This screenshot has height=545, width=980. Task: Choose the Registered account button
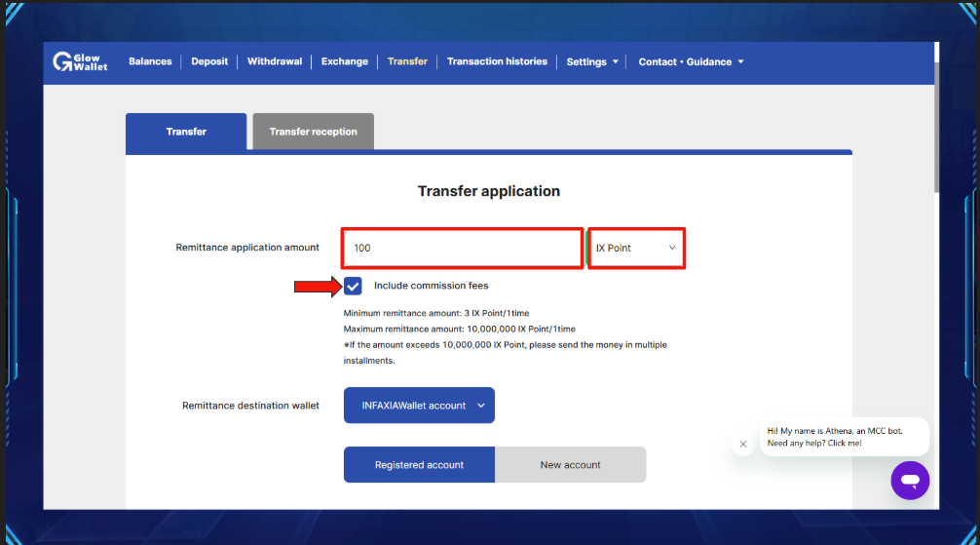pos(419,465)
